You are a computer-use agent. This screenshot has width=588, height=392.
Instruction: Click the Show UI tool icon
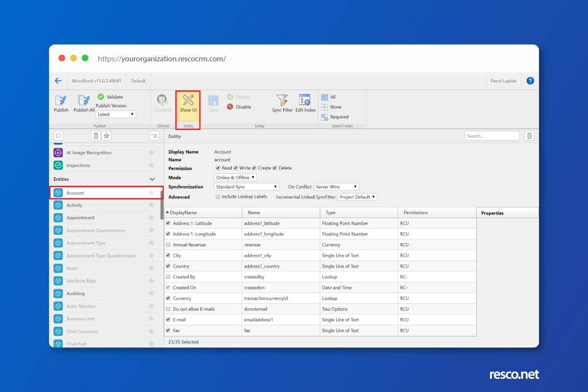[188, 100]
